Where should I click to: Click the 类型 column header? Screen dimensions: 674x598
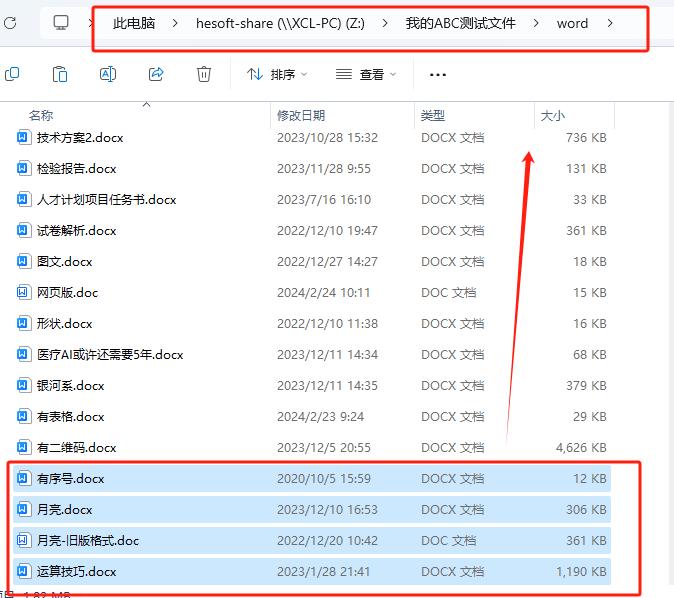(x=433, y=116)
